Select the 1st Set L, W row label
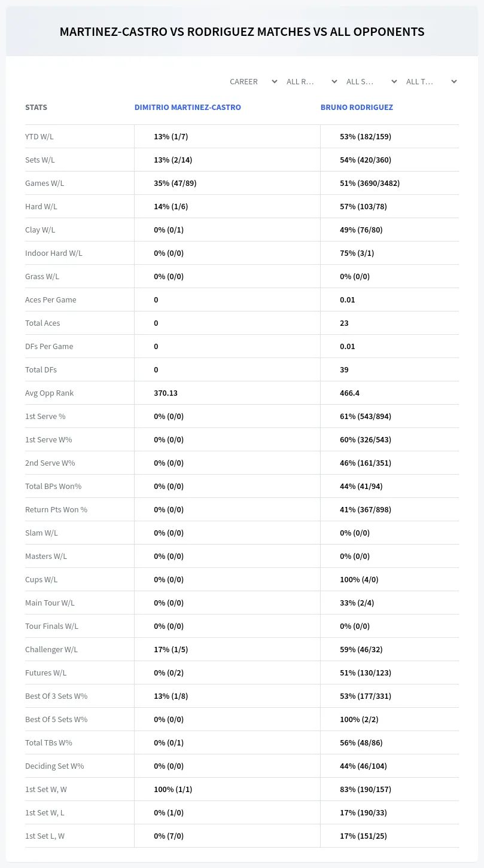The width and height of the screenshot is (484, 868). tap(45, 836)
